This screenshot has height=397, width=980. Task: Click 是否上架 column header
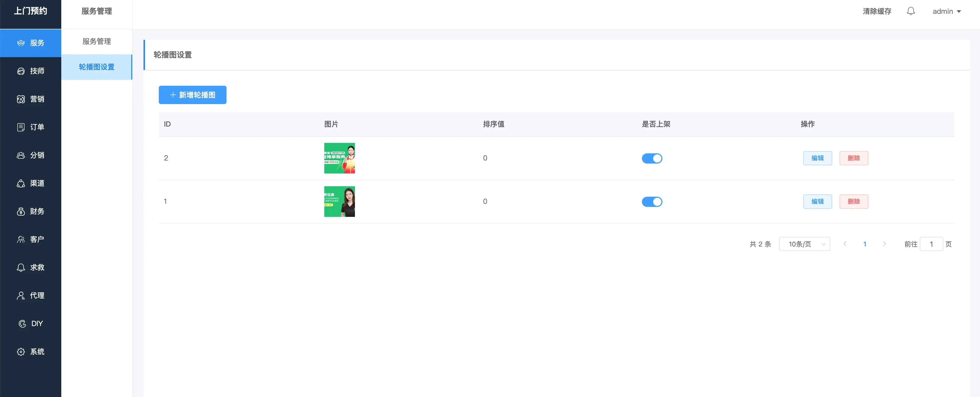click(x=656, y=124)
